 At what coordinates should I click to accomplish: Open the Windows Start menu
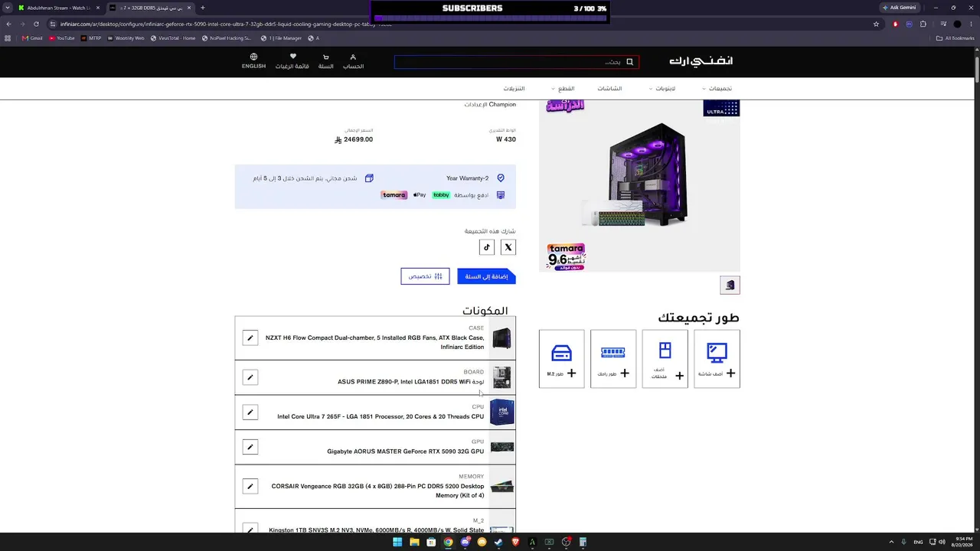point(397,543)
